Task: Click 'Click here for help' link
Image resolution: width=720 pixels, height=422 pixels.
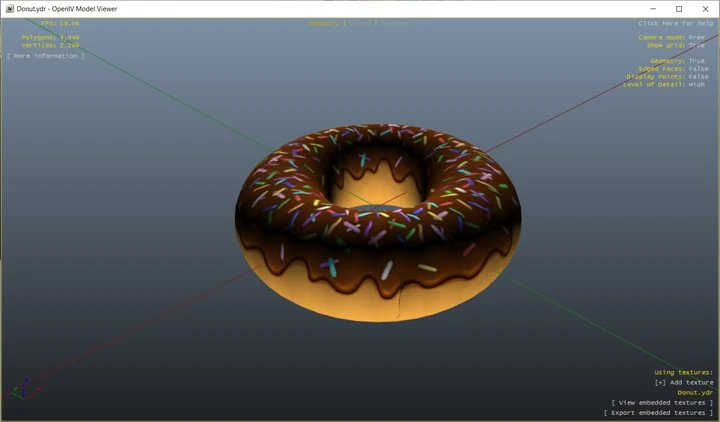Action: coord(676,23)
